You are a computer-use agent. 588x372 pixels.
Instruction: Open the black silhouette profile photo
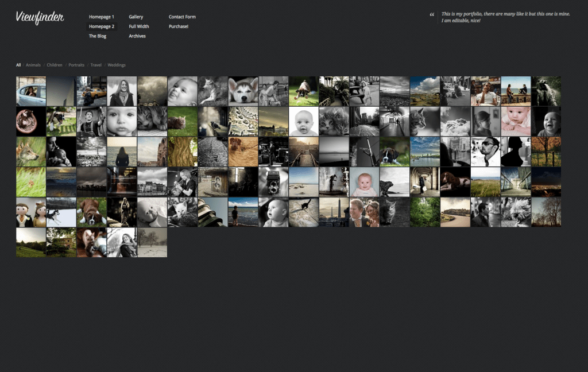point(516,152)
